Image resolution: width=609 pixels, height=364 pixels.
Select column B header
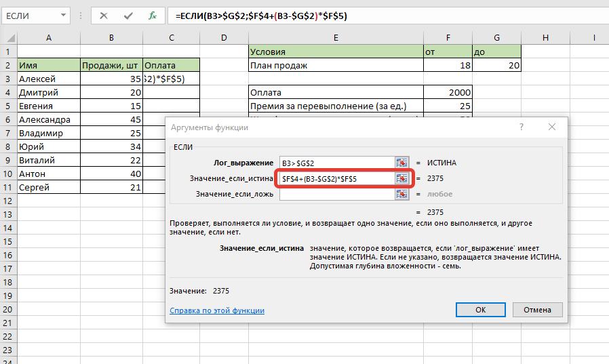(x=111, y=38)
